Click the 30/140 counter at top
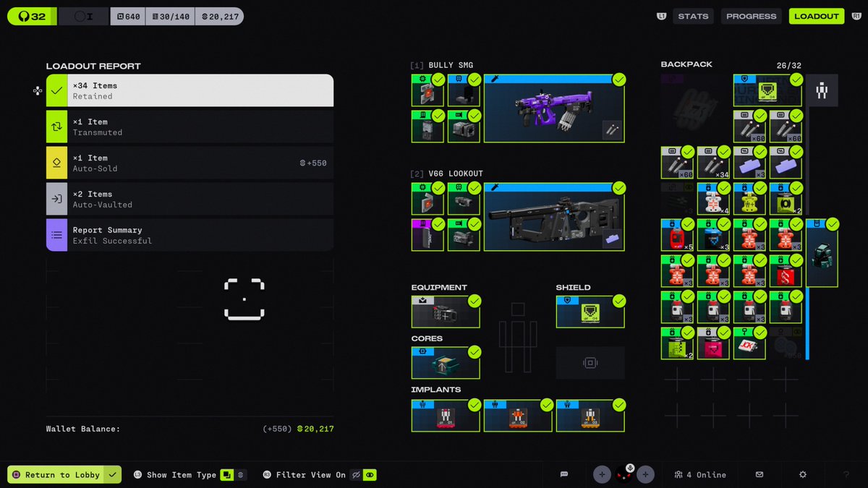Viewport: 868px width, 488px height. click(171, 16)
